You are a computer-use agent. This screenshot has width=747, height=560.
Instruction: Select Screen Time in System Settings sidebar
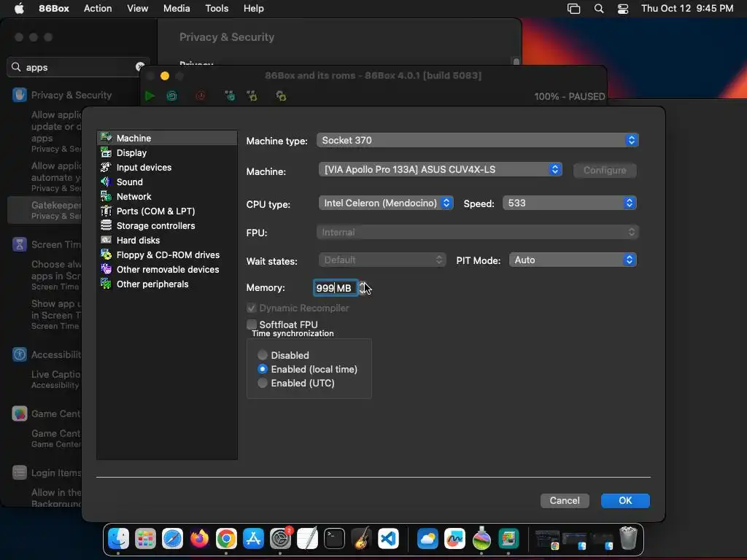(x=47, y=244)
